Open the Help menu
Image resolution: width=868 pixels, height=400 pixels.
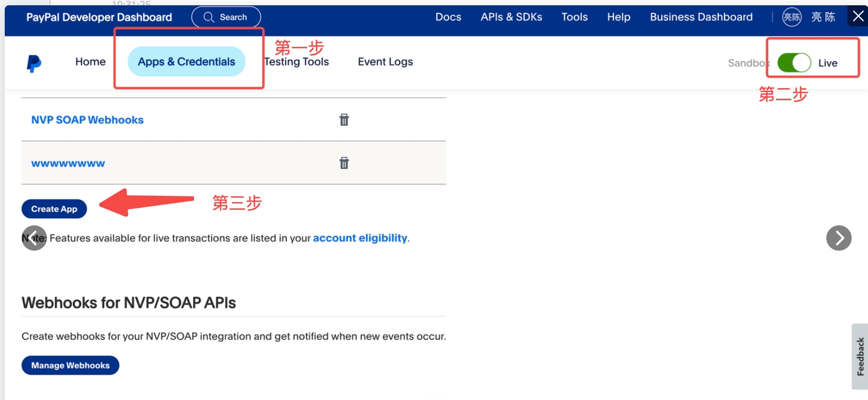point(619,17)
